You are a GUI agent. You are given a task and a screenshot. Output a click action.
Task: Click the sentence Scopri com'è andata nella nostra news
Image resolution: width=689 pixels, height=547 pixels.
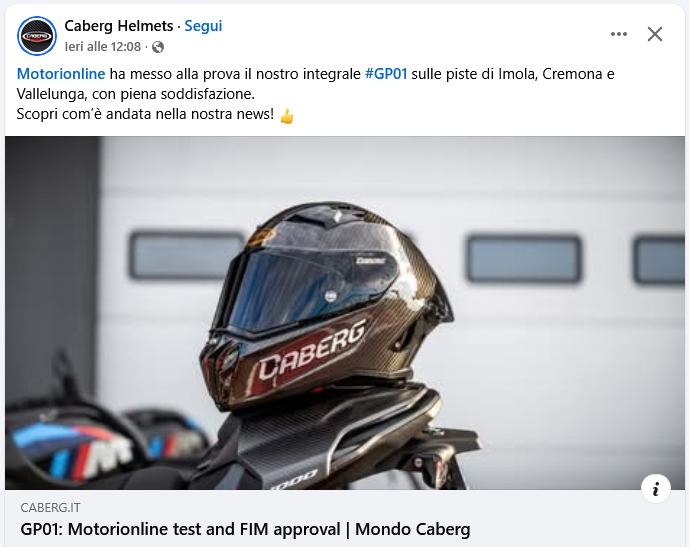click(x=145, y=114)
